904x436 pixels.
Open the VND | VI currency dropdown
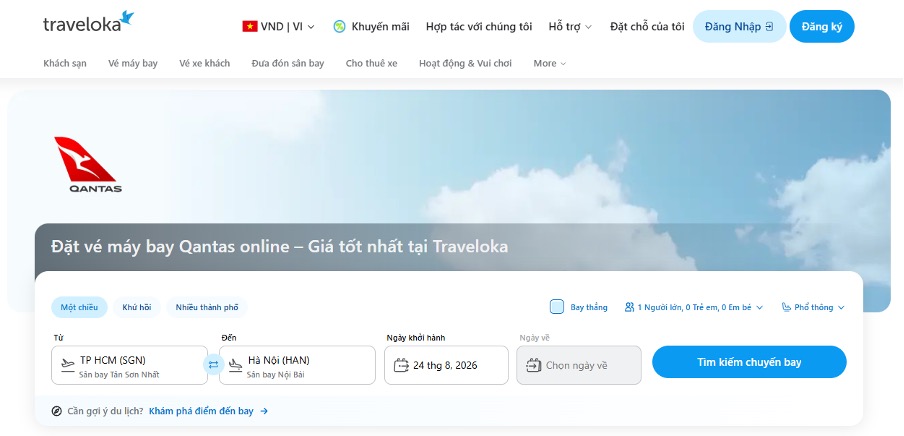(278, 27)
